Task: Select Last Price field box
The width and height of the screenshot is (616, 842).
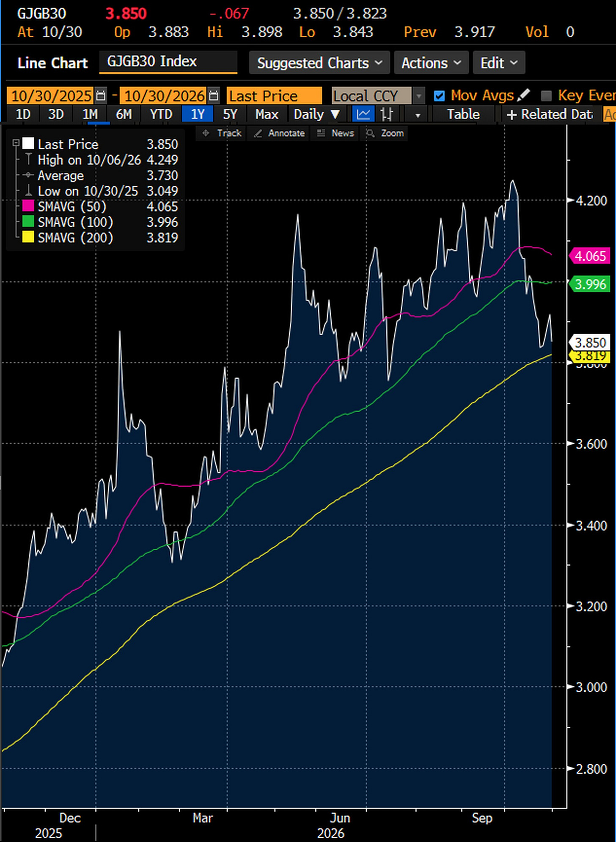Action: click(x=274, y=96)
